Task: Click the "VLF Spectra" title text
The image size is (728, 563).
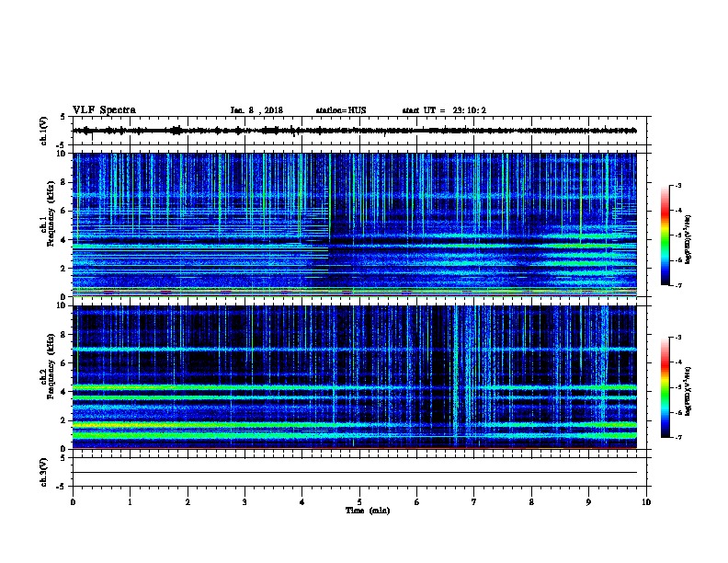Action: coord(104,110)
